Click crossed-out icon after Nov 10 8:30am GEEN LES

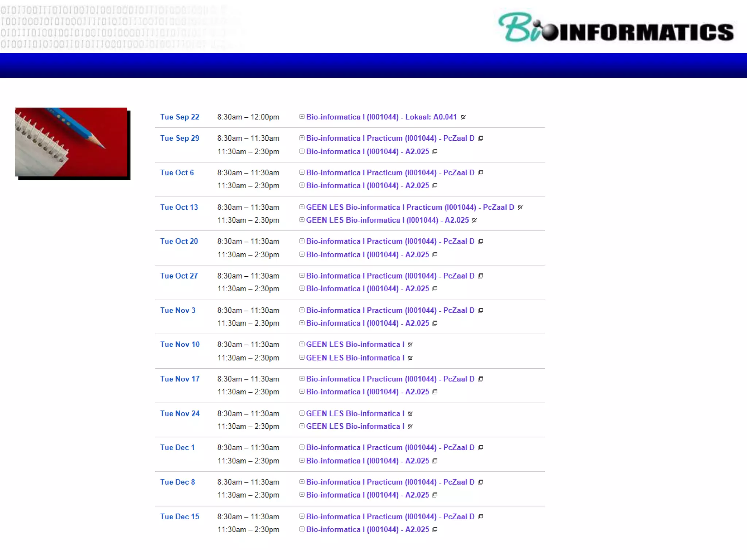[x=410, y=345]
